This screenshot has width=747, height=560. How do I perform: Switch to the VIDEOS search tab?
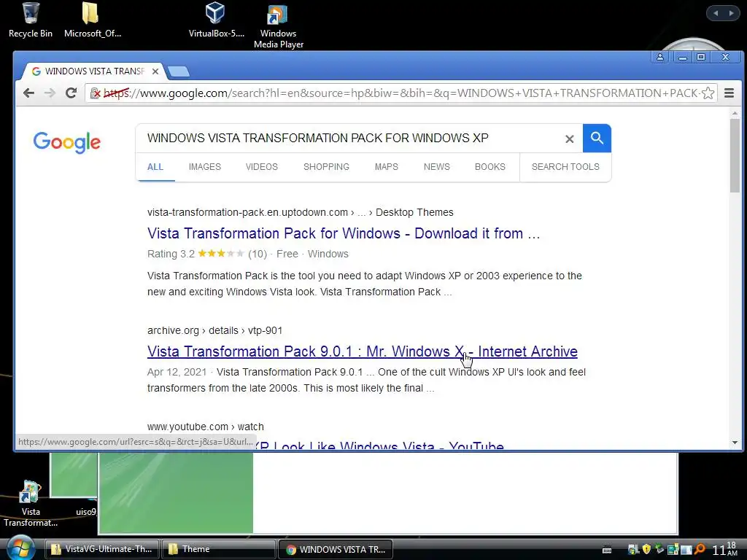tap(262, 167)
